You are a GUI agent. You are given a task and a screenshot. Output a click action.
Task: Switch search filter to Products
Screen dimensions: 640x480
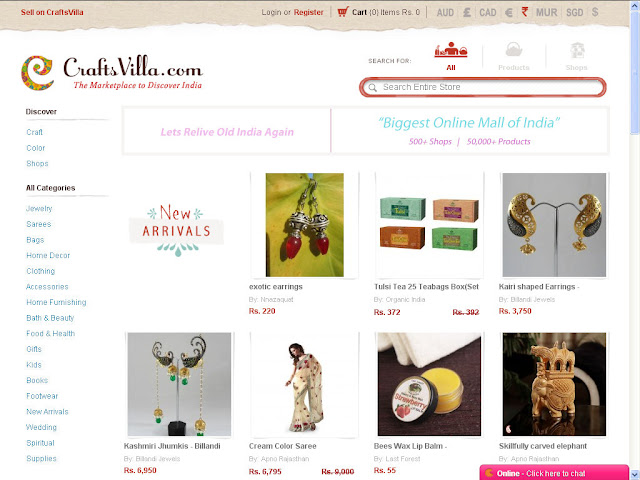point(513,56)
